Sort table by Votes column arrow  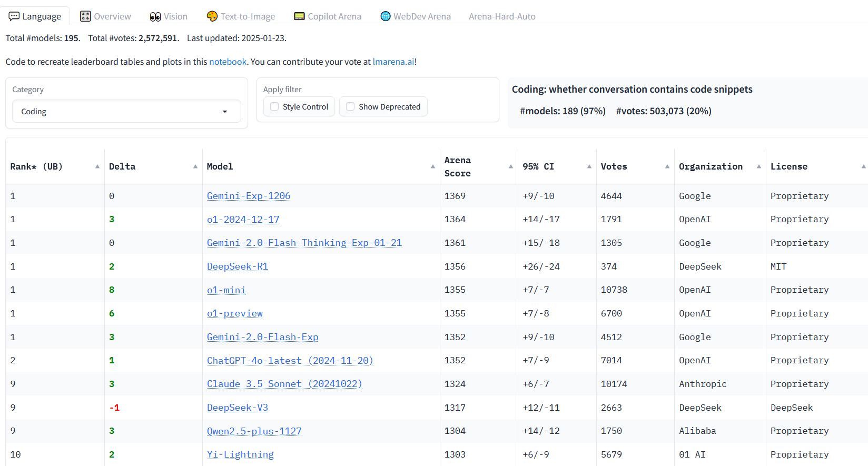click(667, 166)
